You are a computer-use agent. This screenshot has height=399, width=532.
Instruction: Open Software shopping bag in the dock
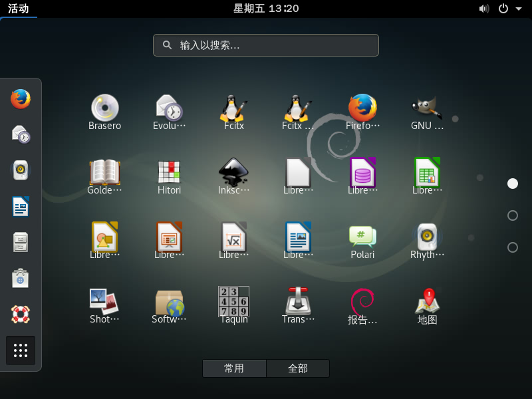pos(21,278)
